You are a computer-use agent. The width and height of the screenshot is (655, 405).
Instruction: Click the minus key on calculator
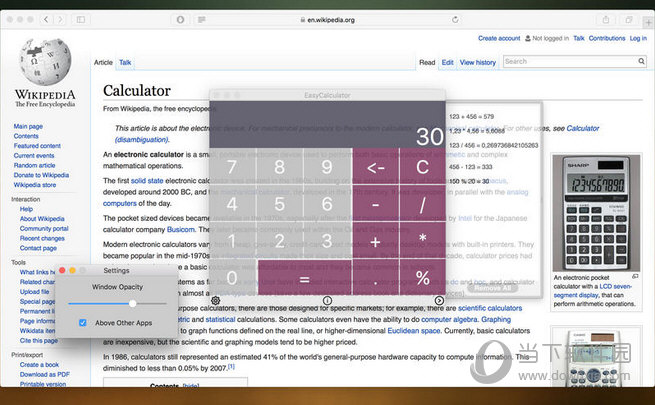pos(376,204)
